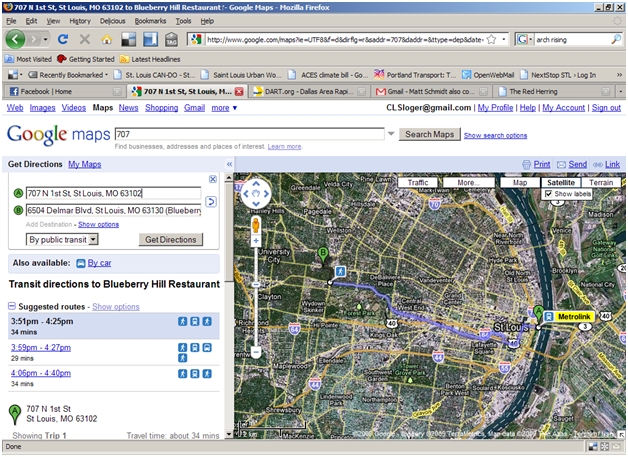Pan map down with arrow control
The image size is (628, 457).
pyautogui.click(x=256, y=203)
